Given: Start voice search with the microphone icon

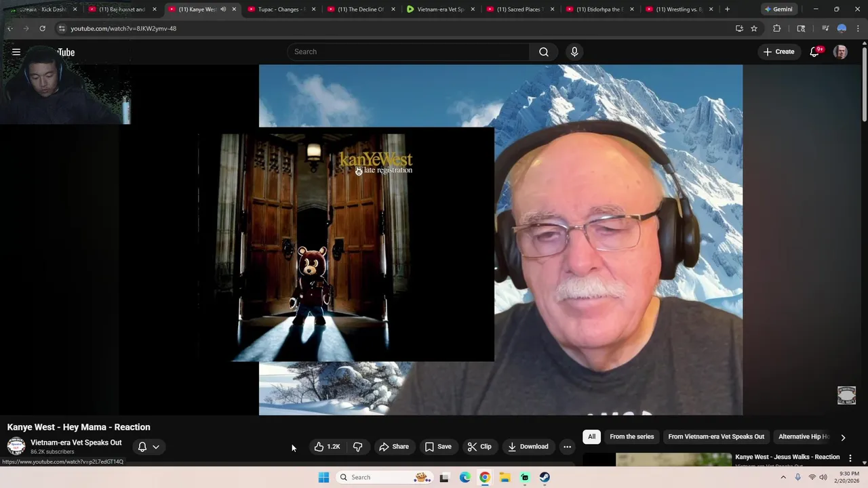Looking at the screenshot, I should (574, 52).
